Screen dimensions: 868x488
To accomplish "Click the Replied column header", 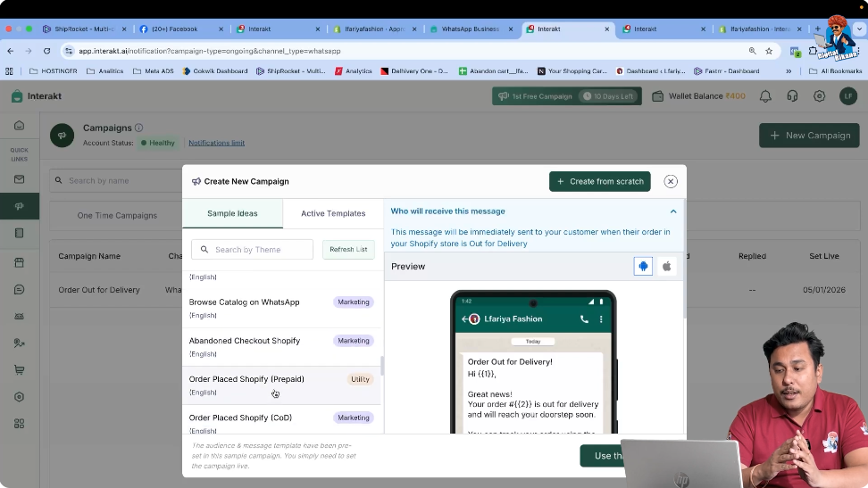I will point(752,256).
